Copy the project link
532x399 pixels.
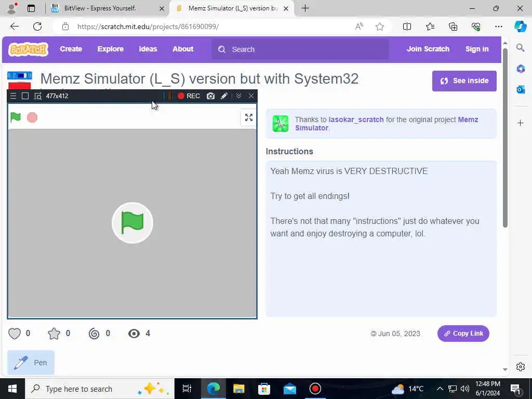coord(463,334)
